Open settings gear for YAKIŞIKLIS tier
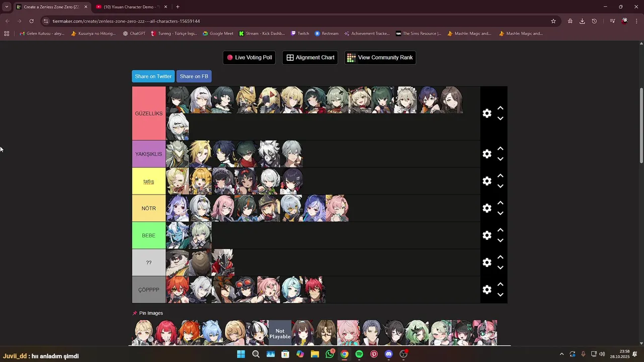Viewport: 644px width, 362px height. pyautogui.click(x=487, y=154)
